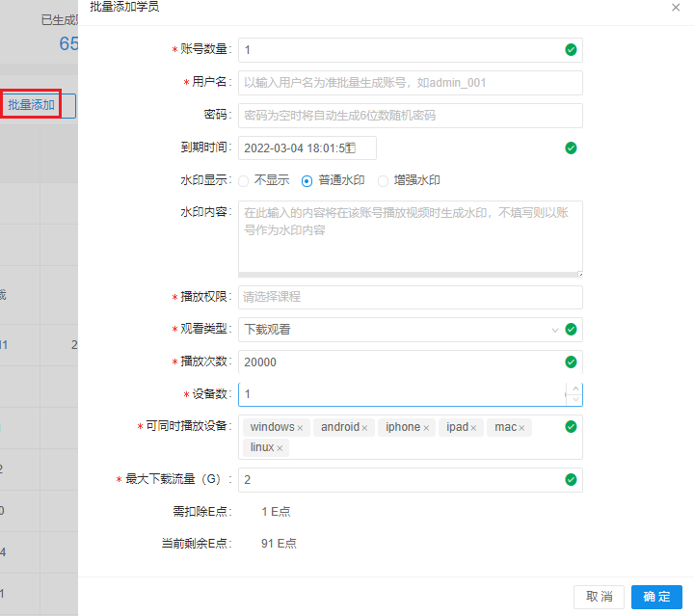Remove the android device tag
694x616 pixels.
[365, 428]
